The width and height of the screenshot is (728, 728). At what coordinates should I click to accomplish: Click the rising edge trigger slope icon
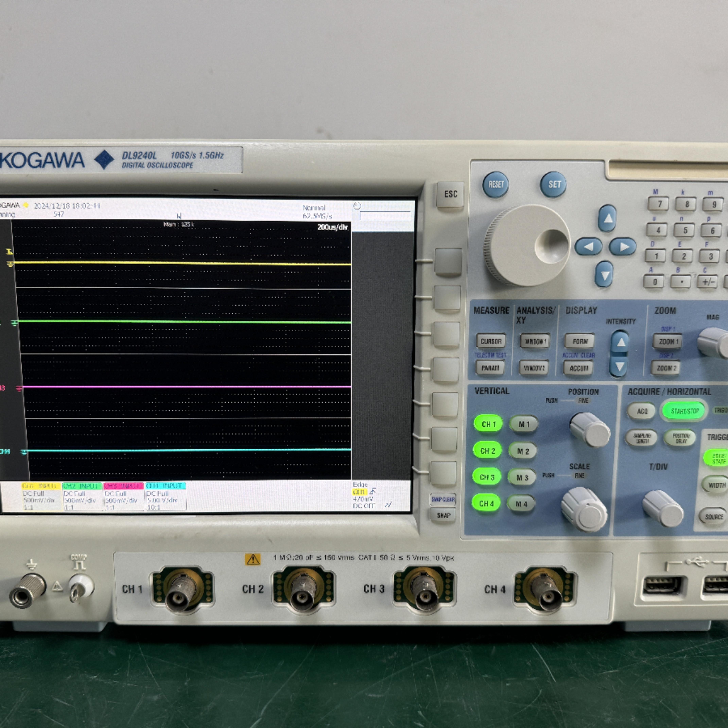tap(372, 491)
